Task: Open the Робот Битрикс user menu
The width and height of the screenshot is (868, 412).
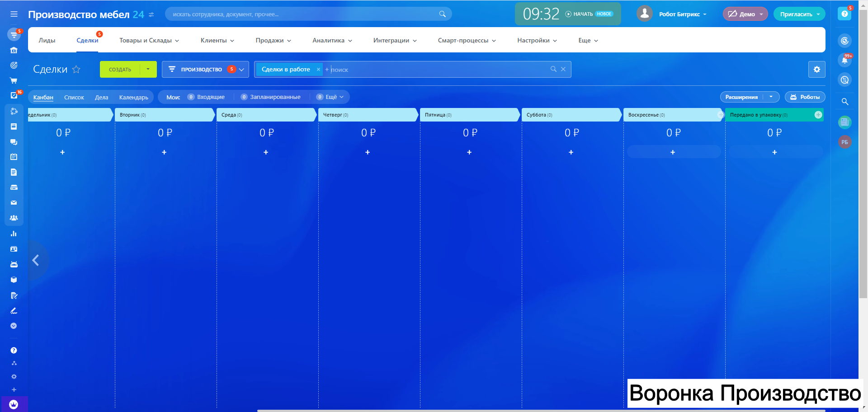Action: 672,14
